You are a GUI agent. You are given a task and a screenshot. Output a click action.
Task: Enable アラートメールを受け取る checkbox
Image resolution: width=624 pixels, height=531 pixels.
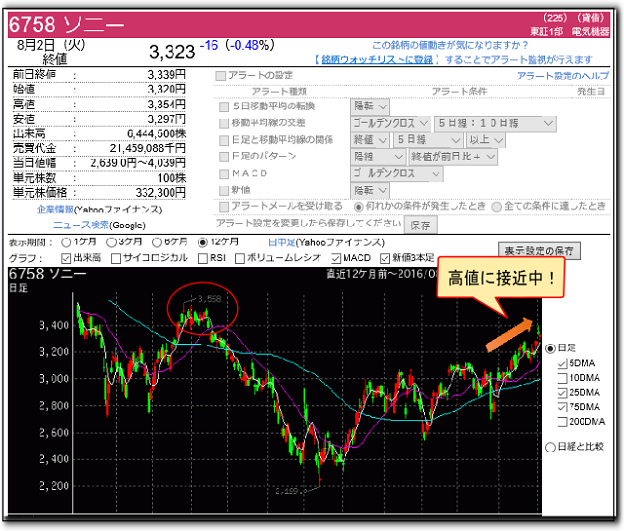point(224,207)
